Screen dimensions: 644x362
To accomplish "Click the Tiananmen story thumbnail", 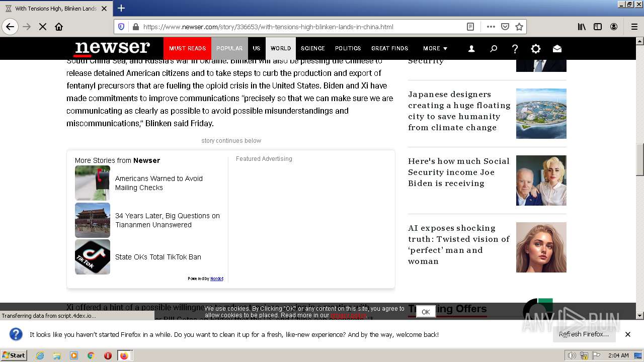I will tap(93, 220).
